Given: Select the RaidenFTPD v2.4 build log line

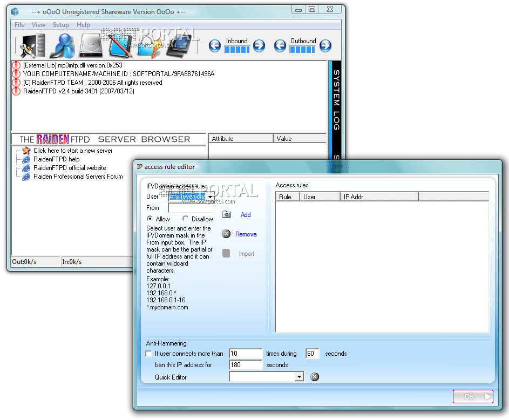Looking at the screenshot, I should [79, 91].
